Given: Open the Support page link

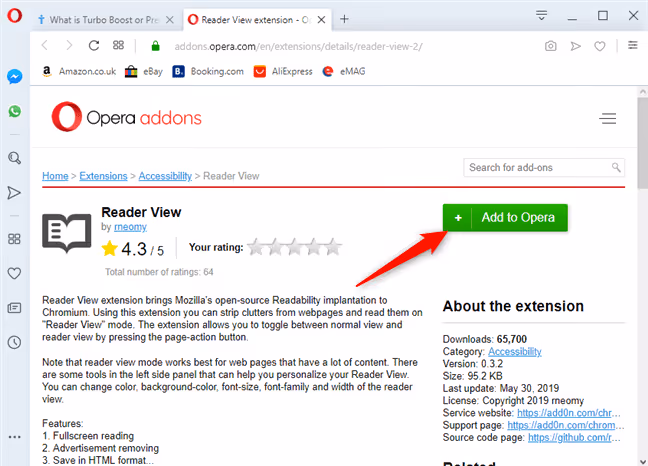Looking at the screenshot, I should [x=566, y=425].
